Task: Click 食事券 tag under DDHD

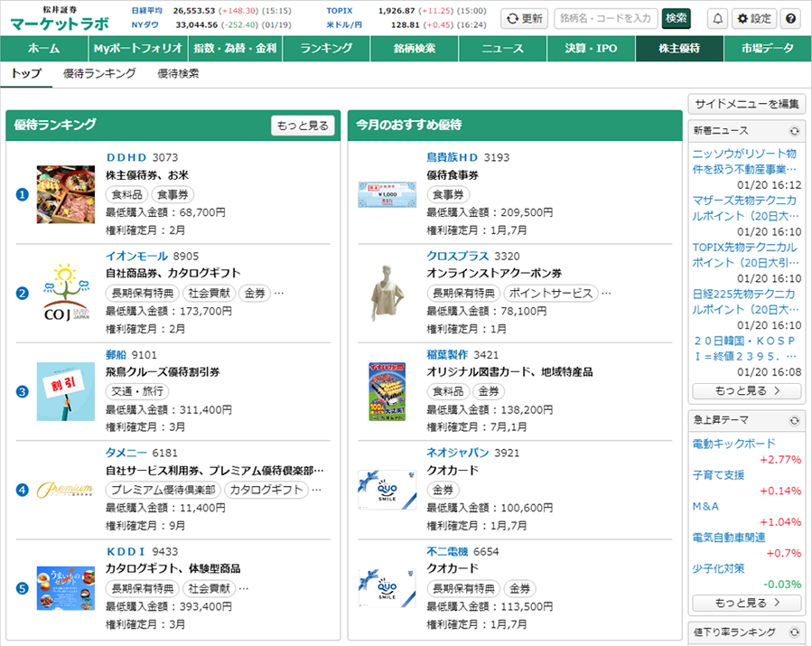Action: pyautogui.click(x=173, y=195)
